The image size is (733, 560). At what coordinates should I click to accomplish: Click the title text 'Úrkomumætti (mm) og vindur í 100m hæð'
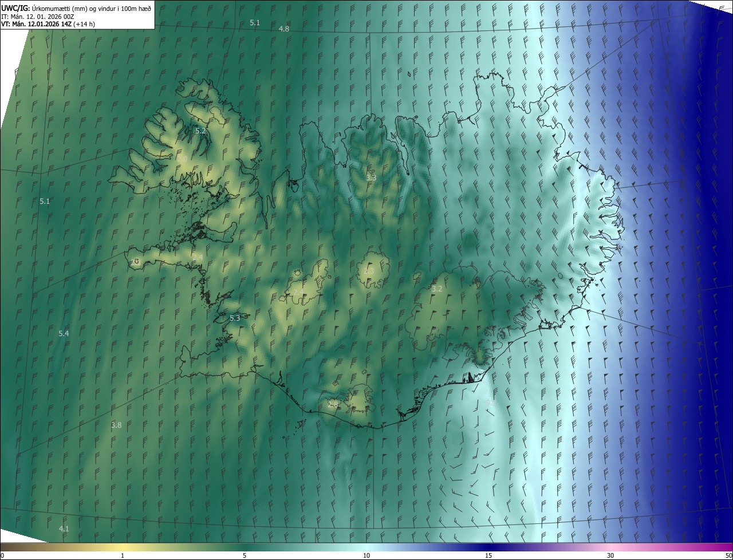click(x=90, y=8)
